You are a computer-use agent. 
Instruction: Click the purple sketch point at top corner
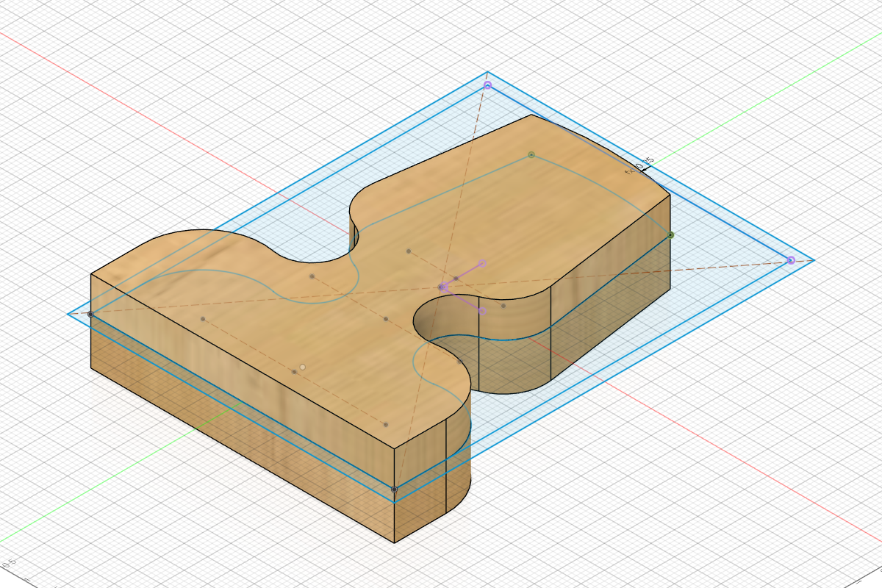tap(487, 86)
